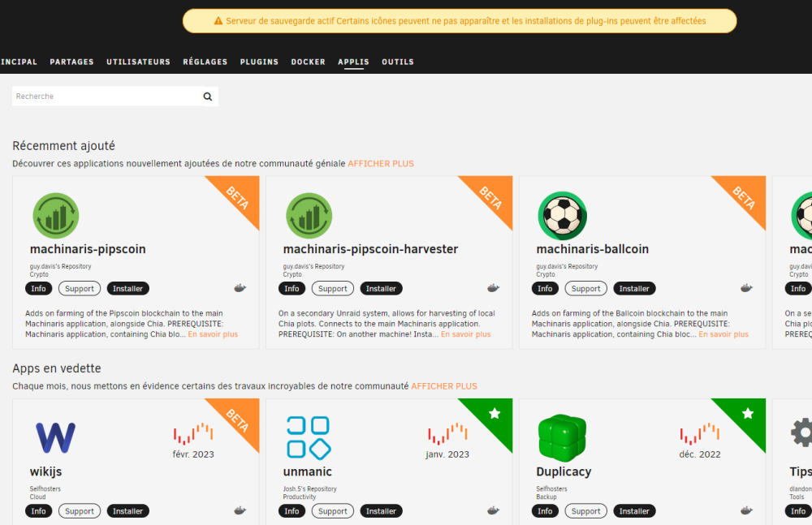812x525 pixels.
Task: Click the déc. 2022 trend chart on Duplicacy
Action: click(x=700, y=434)
